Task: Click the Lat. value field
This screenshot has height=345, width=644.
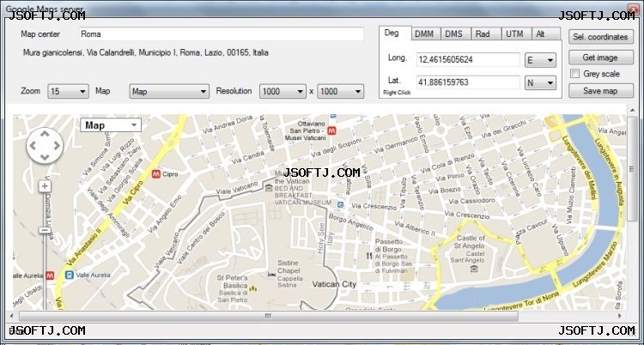Action: pos(468,82)
